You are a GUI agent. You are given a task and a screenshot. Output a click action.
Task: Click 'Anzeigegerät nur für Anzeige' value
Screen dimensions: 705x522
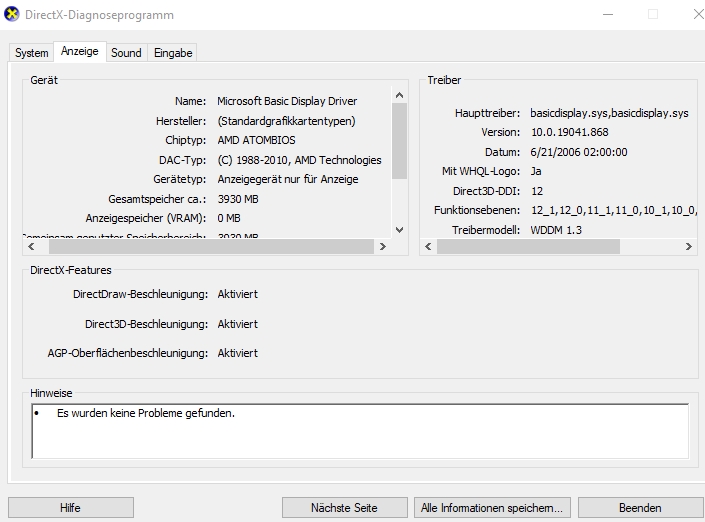point(288,179)
